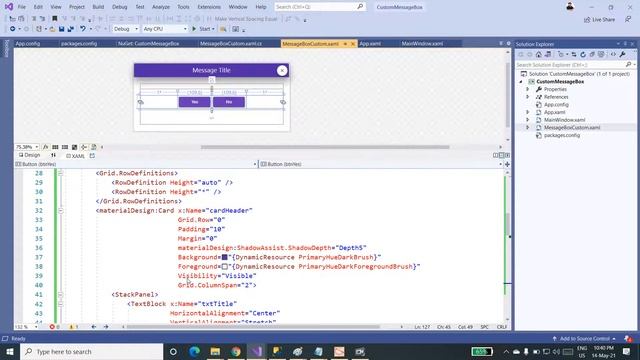Click the pop-out XAML icon next to XAML tab
Viewport: 640px width, 360px height.
(x=92, y=156)
